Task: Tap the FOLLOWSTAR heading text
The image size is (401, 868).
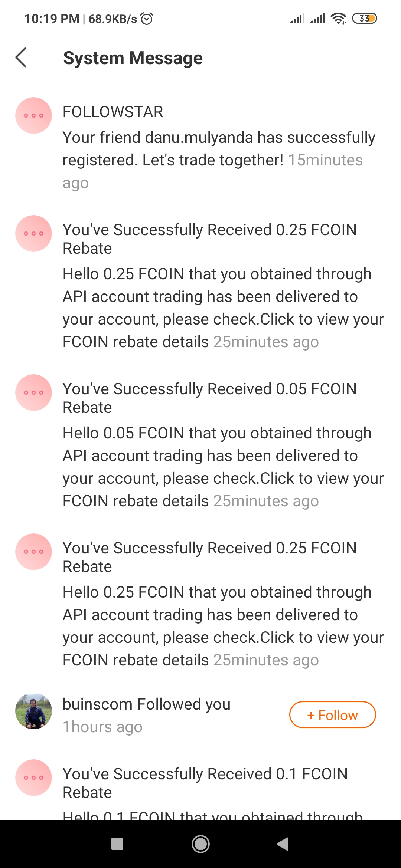Action: (x=113, y=112)
